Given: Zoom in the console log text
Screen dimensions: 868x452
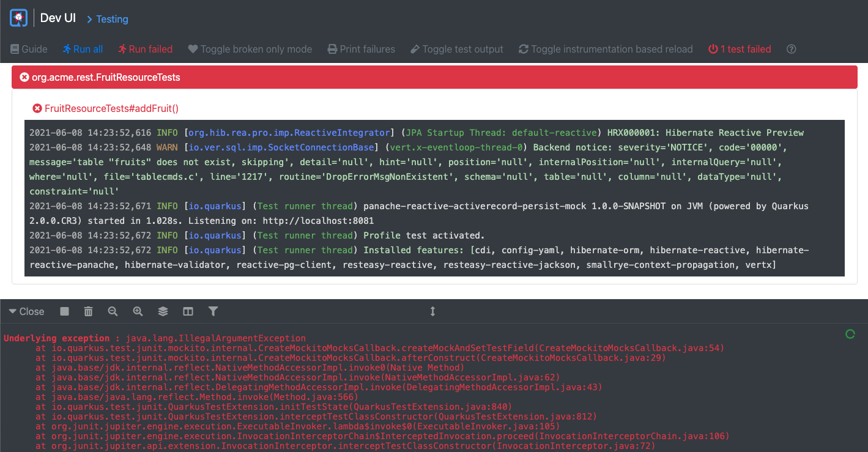Looking at the screenshot, I should pos(138,311).
